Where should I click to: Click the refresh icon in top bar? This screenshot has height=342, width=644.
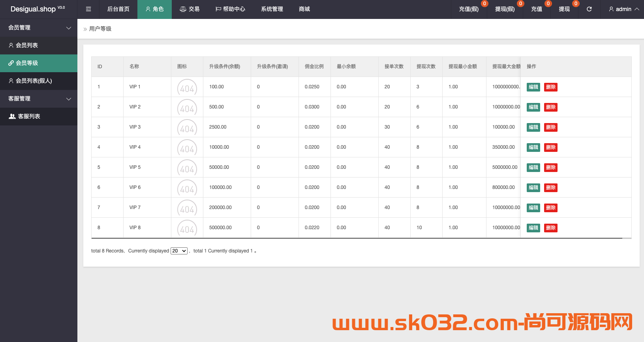pos(589,9)
